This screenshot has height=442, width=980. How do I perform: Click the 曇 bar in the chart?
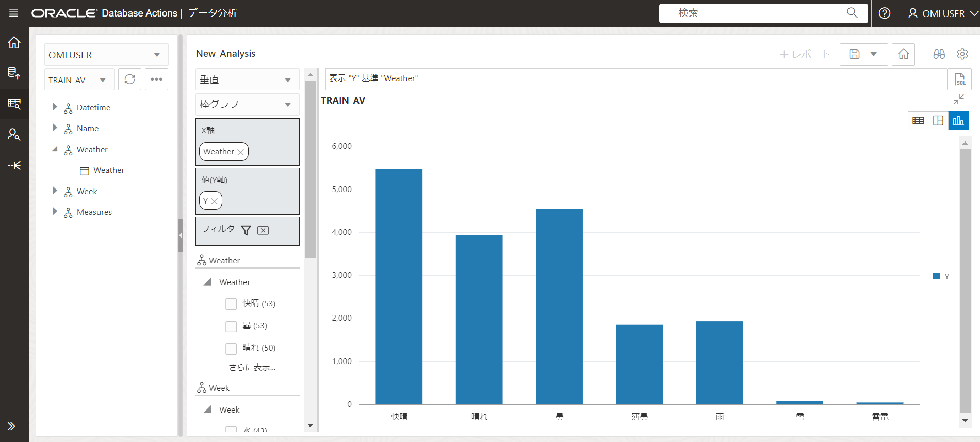pos(559,306)
